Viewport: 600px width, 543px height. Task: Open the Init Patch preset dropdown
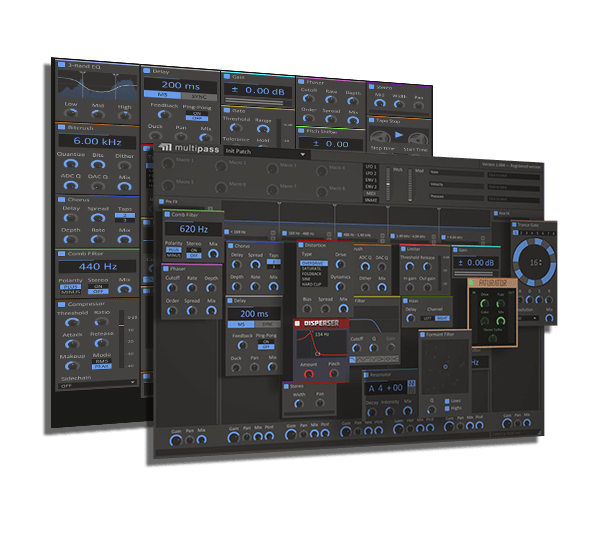(x=266, y=153)
